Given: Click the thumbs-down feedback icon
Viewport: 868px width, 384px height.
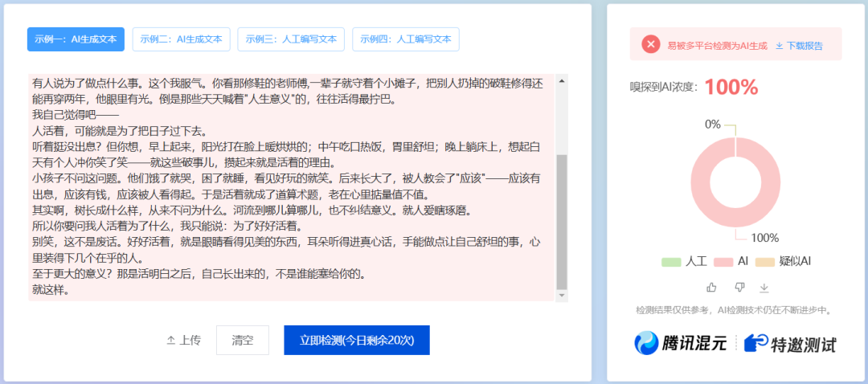Looking at the screenshot, I should [x=739, y=287].
